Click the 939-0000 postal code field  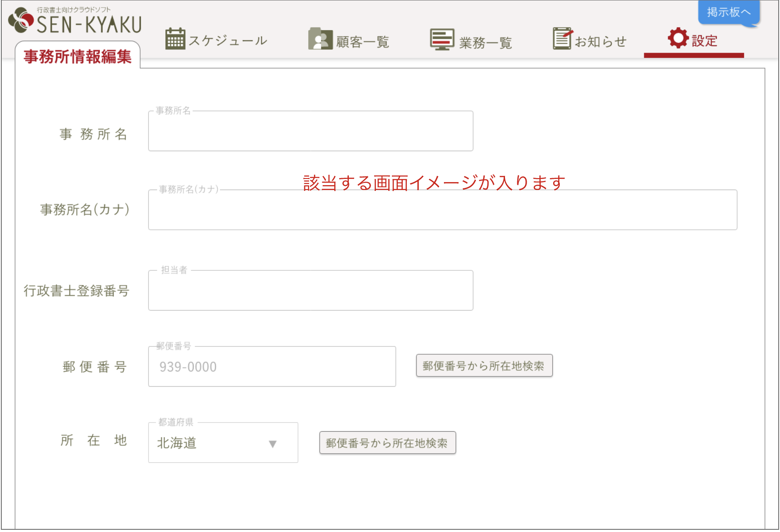click(271, 366)
